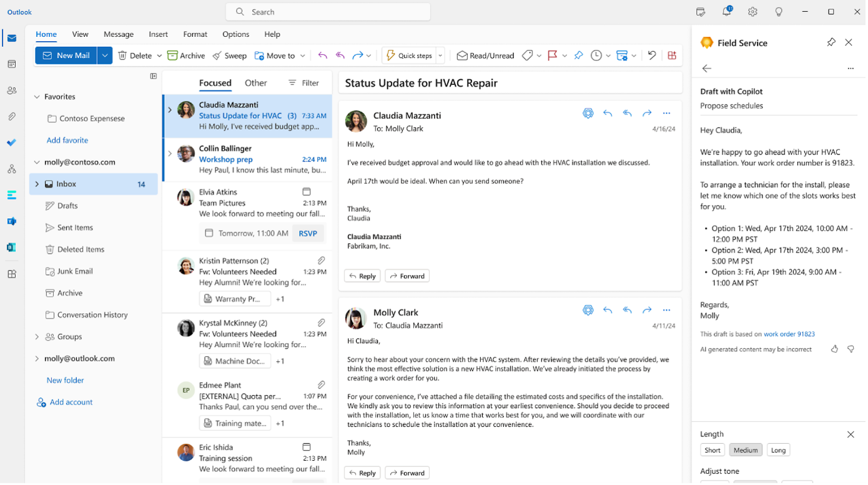Click thumbs up on Copilot draft
This screenshot has width=868, height=485.
pos(834,349)
